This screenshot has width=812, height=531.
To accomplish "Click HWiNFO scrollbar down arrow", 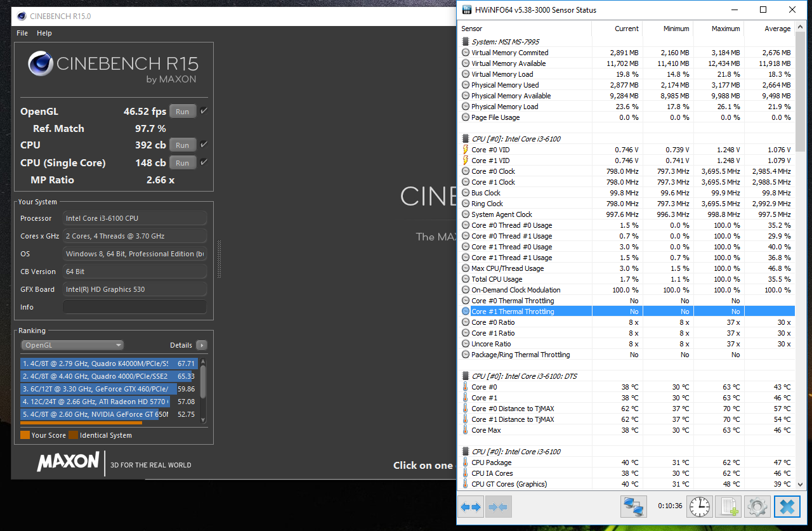I will 800,484.
